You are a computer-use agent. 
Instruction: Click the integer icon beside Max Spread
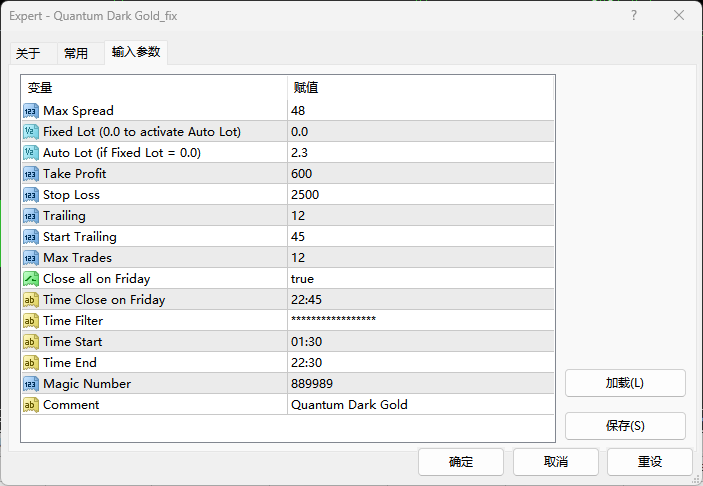(30, 111)
